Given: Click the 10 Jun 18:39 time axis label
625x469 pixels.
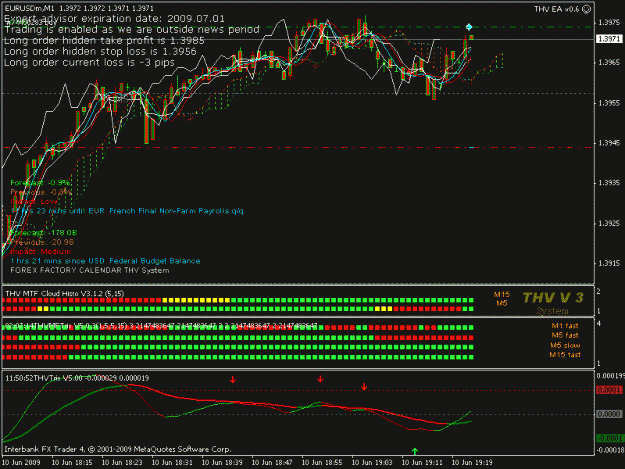Looking at the screenshot, I should click(x=222, y=463).
